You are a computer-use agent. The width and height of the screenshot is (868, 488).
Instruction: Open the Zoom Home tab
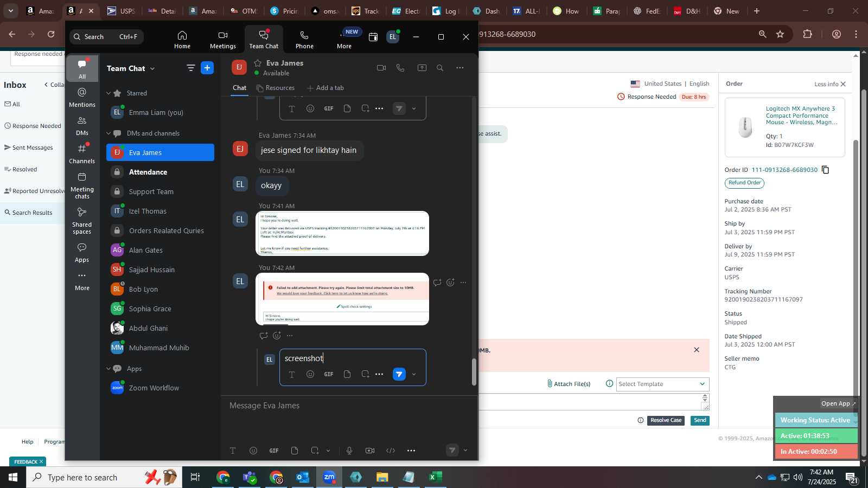pos(182,40)
